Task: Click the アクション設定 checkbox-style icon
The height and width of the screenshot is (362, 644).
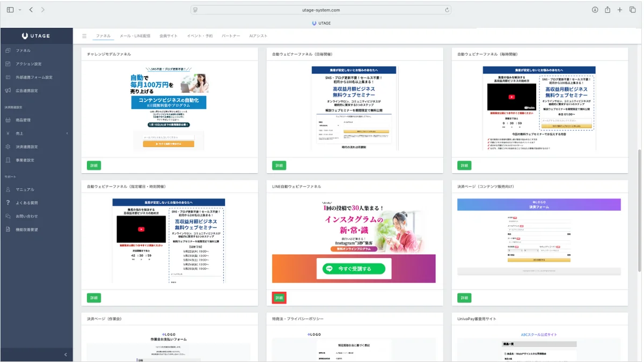Action: (x=8, y=64)
